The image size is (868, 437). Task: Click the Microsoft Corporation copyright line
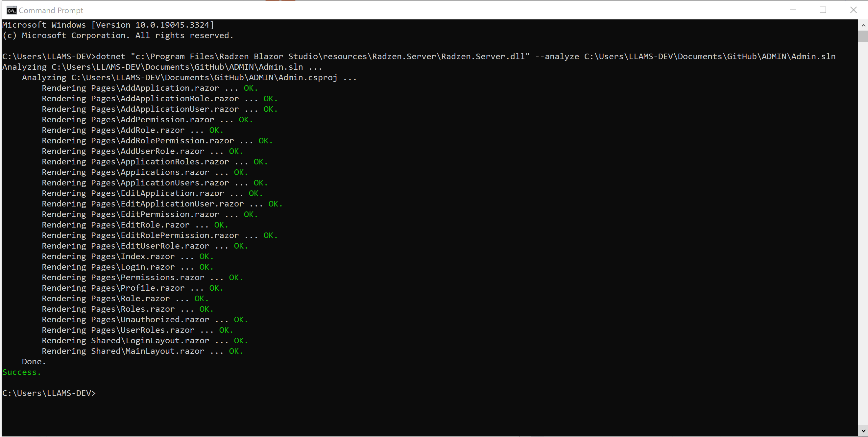point(118,36)
